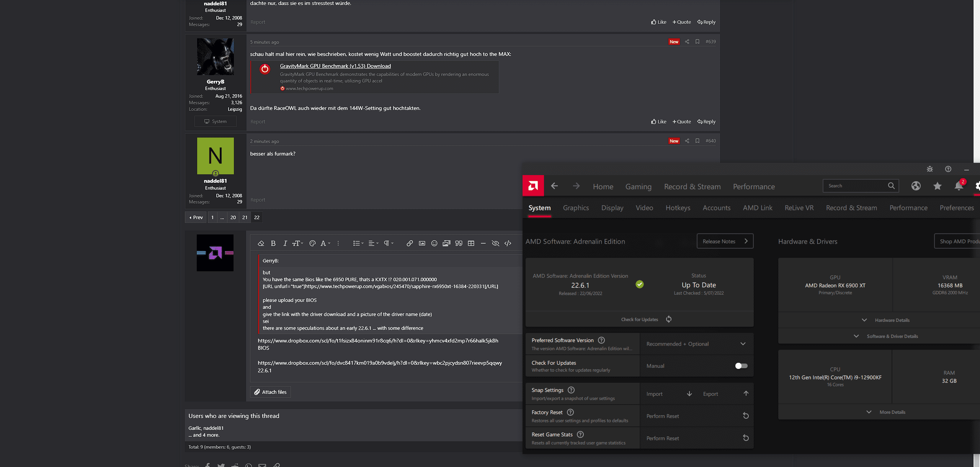Open the text color palette icon
Viewport: 980px width, 467px height.
point(312,243)
